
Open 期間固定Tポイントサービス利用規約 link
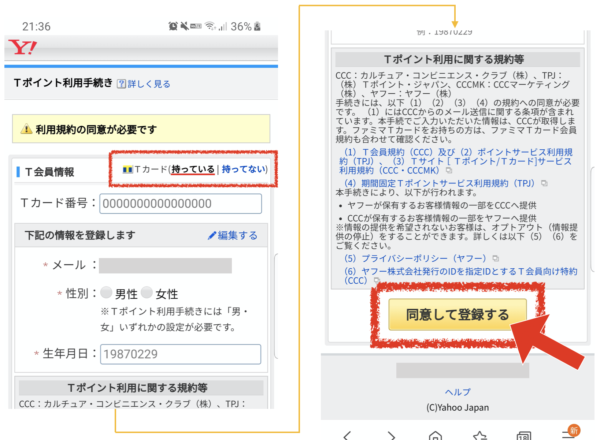(439, 184)
